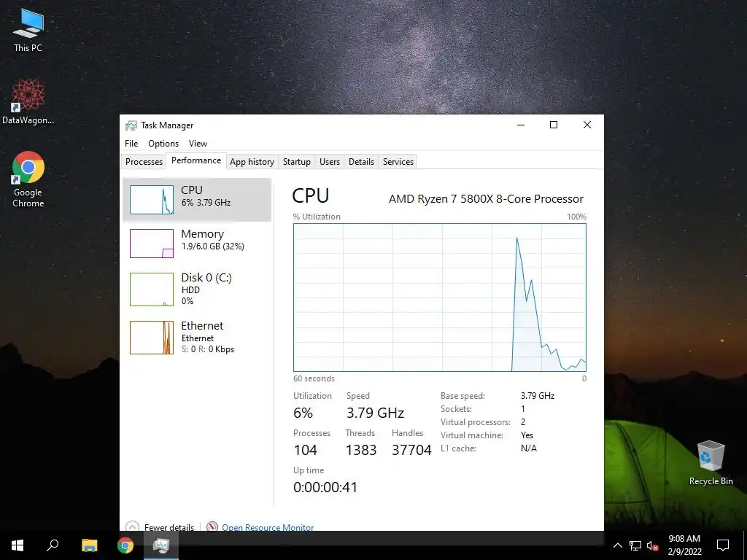Click the CPU utilization graph
The height and width of the screenshot is (560, 747).
pyautogui.click(x=440, y=297)
